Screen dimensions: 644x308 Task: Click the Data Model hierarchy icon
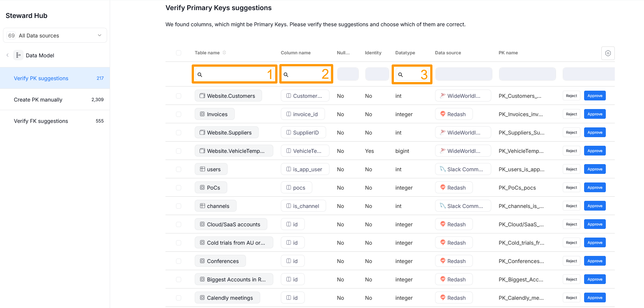18,55
